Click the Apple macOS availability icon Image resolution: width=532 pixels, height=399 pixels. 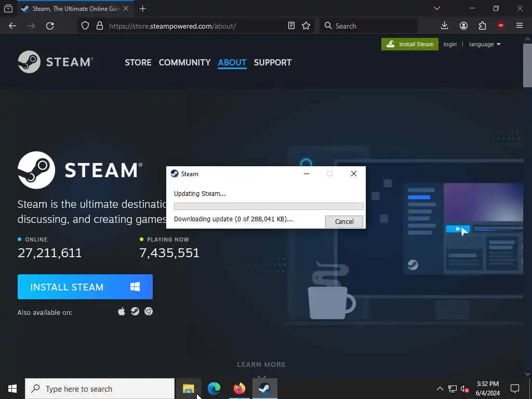tap(122, 312)
